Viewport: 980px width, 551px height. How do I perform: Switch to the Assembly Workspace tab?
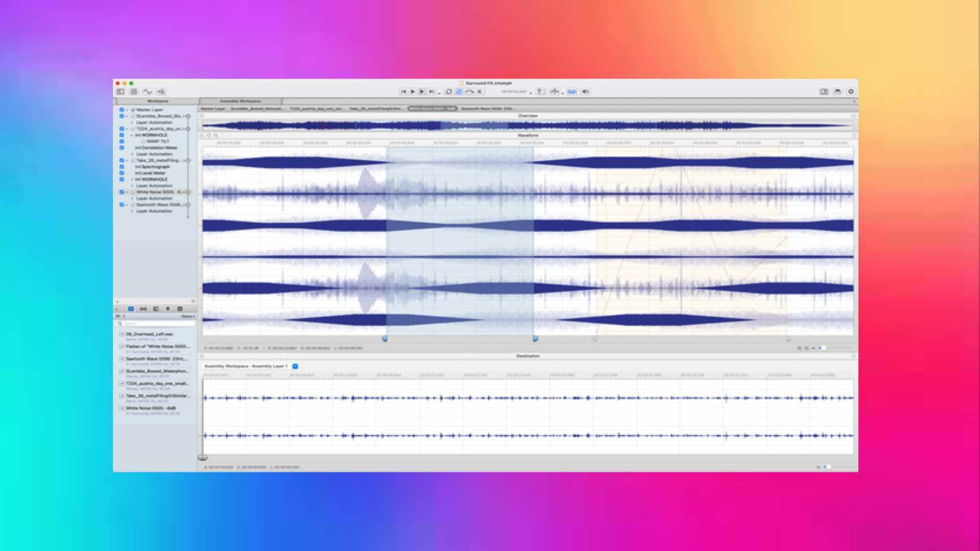(x=240, y=101)
